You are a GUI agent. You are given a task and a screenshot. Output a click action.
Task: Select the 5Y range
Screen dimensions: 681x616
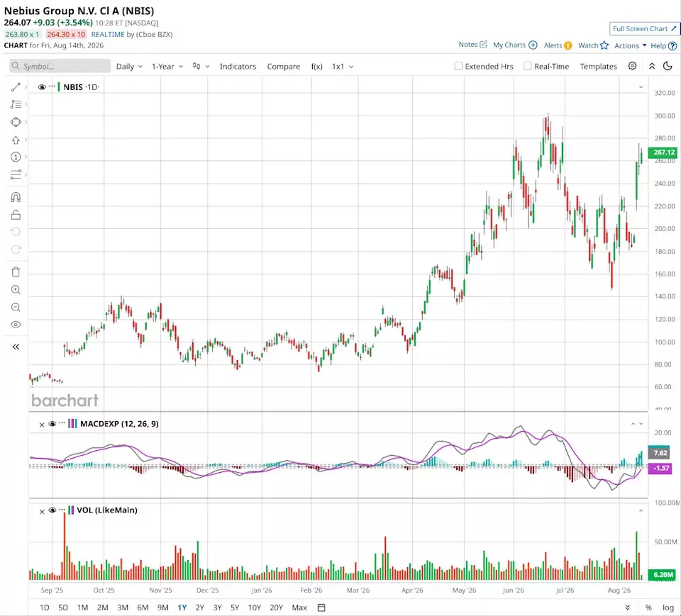click(x=235, y=607)
